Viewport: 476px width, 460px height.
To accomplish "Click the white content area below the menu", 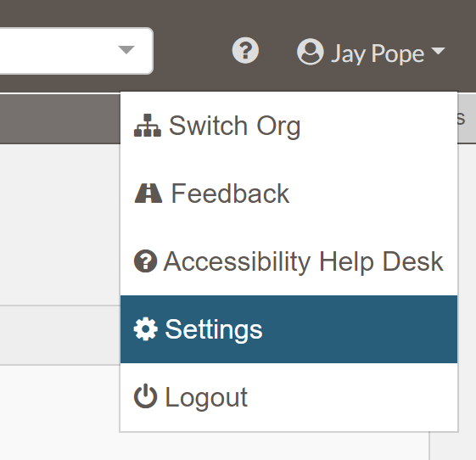I will pos(60,412).
